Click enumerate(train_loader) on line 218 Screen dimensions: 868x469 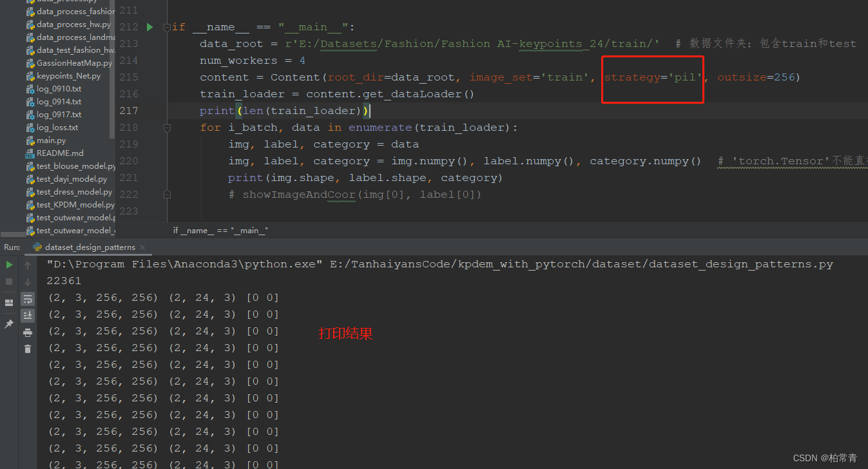pos(430,128)
